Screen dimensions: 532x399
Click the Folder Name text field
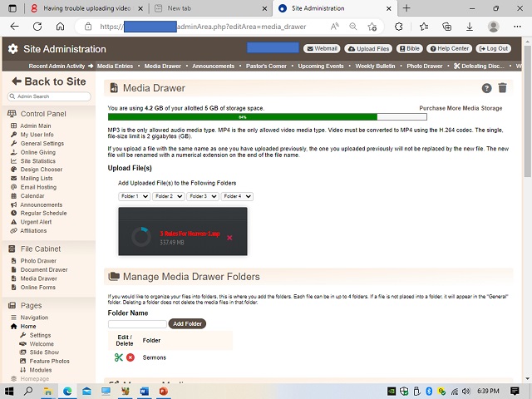tap(137, 323)
